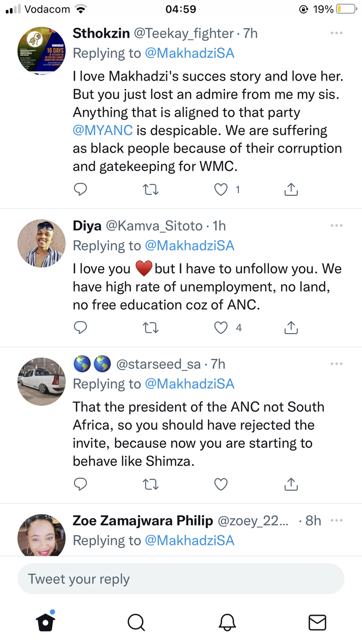Viewport: 362px width, 644px height.
Task: Reply to starseed_sa tweet via comment icon
Action: 80,484
